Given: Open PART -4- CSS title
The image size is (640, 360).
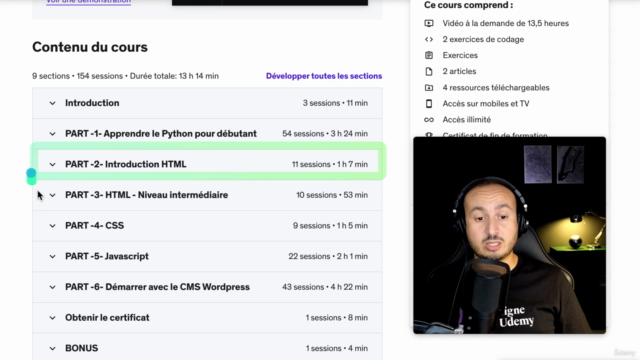Looking at the screenshot, I should [94, 225].
